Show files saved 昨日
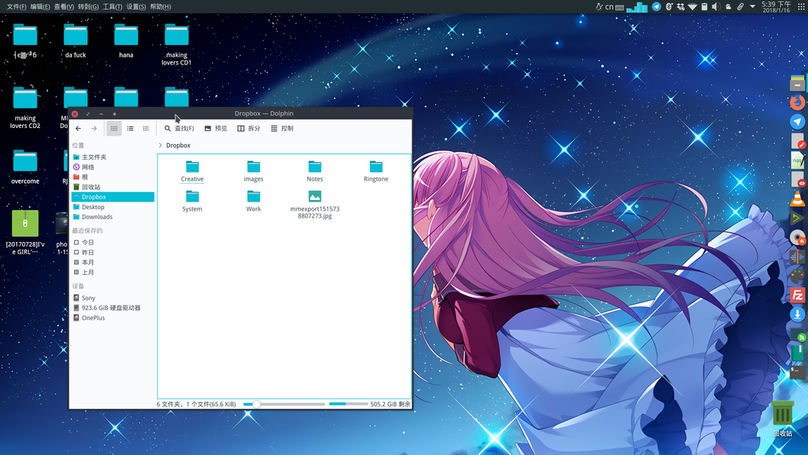The width and height of the screenshot is (808, 455). tap(113, 252)
